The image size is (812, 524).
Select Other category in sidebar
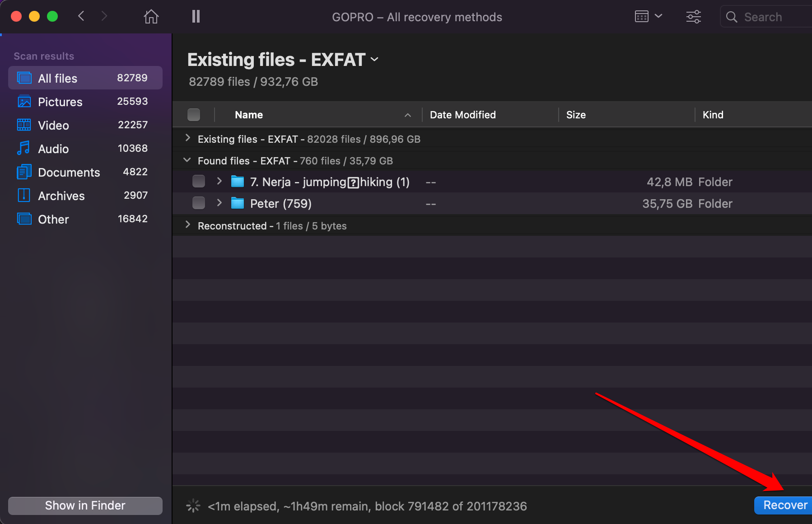point(85,219)
